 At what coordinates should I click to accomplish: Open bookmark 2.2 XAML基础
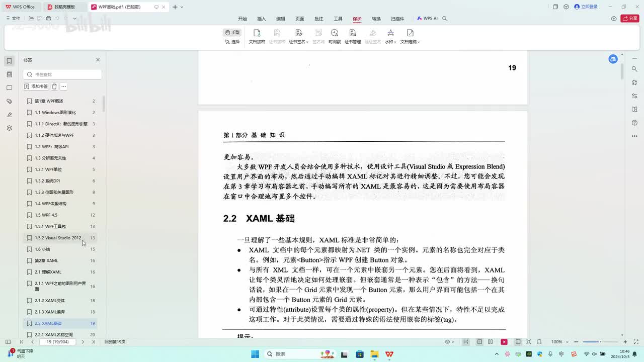click(x=60, y=323)
